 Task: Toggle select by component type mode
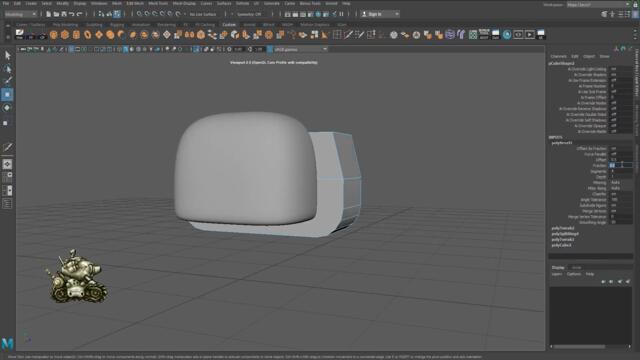coord(117,14)
